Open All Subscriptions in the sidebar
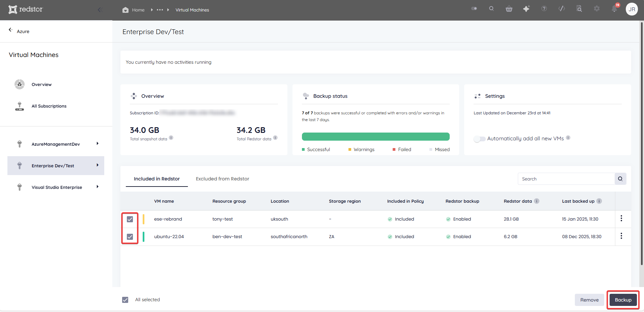The height and width of the screenshot is (312, 644). 49,106
